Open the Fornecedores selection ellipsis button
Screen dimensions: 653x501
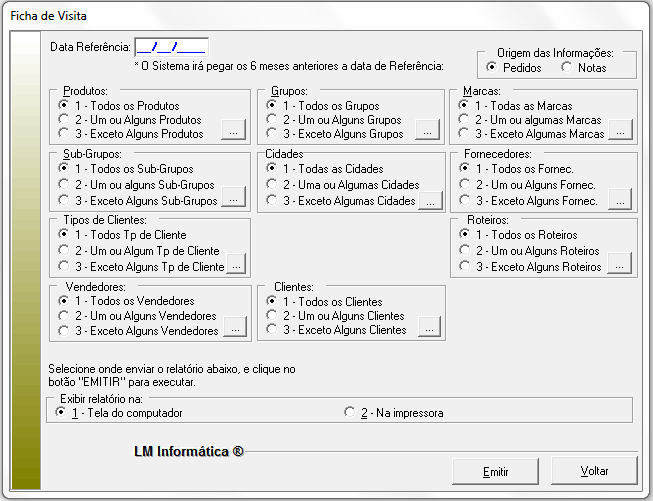click(x=620, y=199)
